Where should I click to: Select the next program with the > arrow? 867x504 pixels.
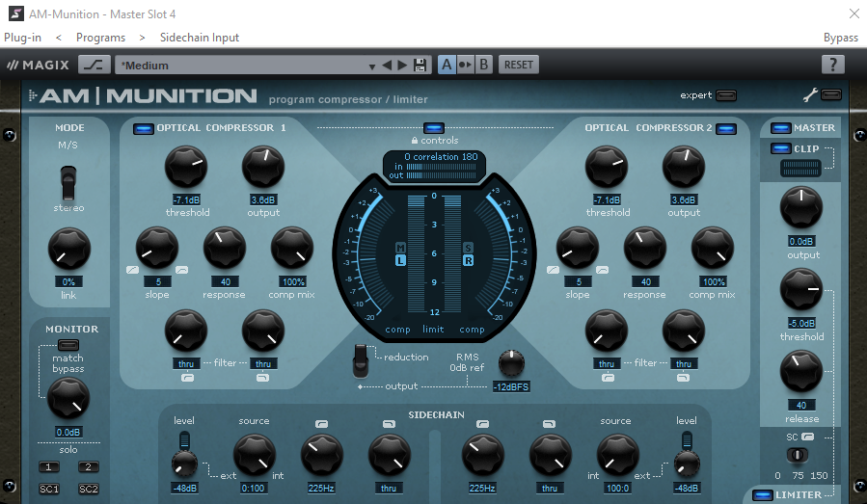coord(142,38)
